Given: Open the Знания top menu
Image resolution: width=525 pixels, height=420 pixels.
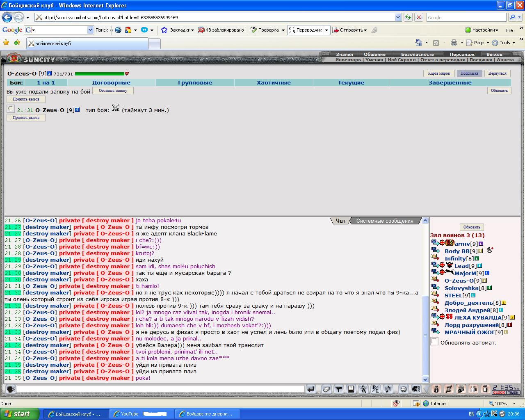Looking at the screenshot, I should 345,54.
